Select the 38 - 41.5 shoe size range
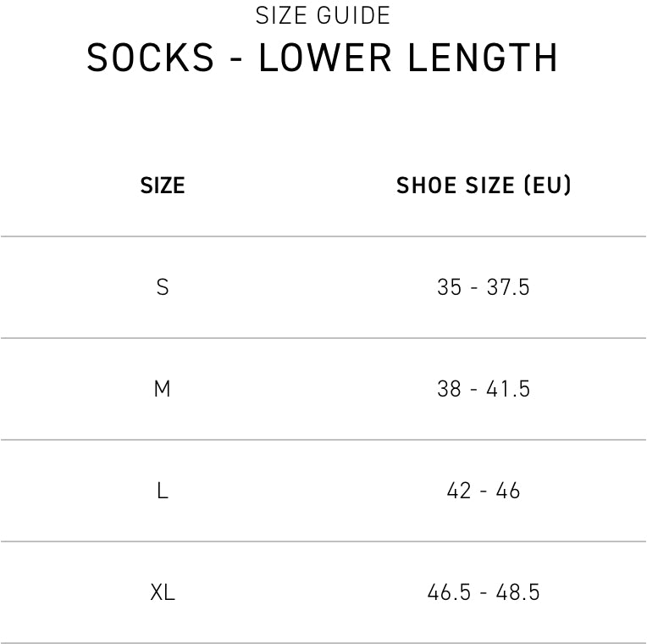 (484, 389)
